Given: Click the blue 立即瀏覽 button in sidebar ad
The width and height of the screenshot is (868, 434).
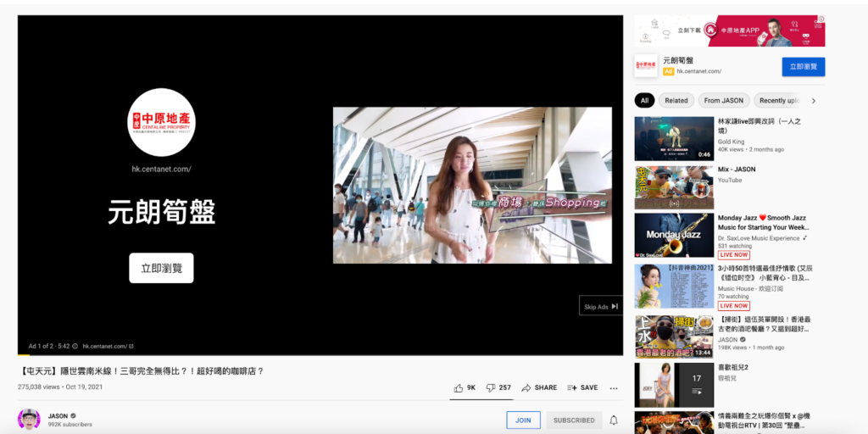Looking at the screenshot, I should click(x=804, y=66).
